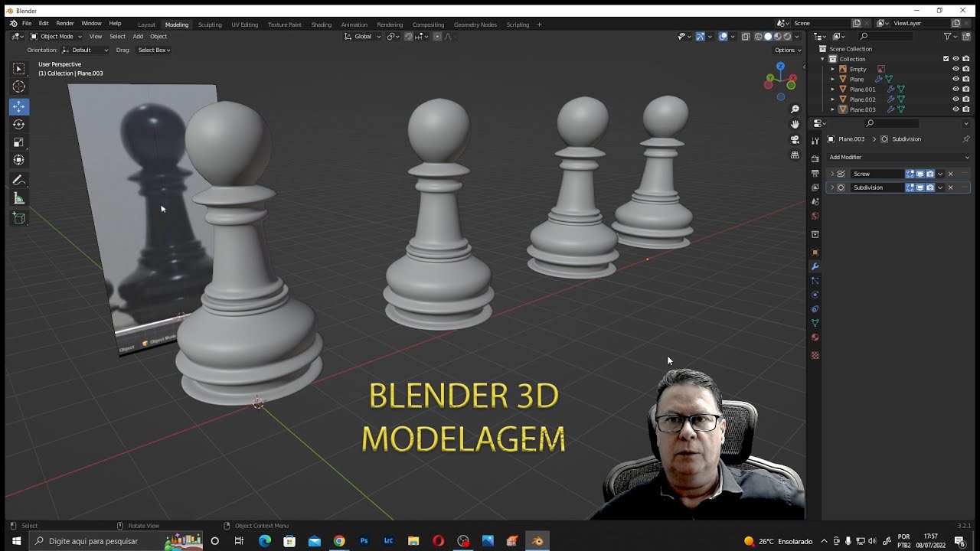This screenshot has height=551, width=980.
Task: Switch to the UV Editing workspace tab
Action: 244,24
